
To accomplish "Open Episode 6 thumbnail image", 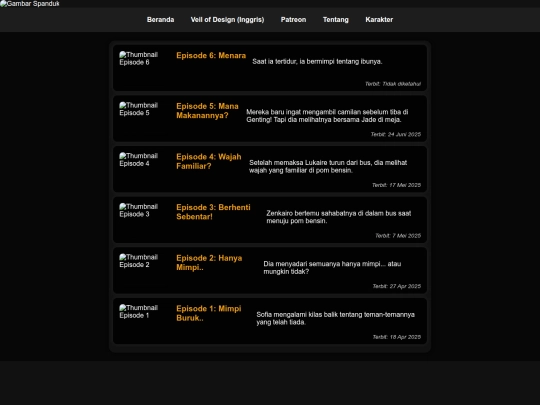I will (138, 59).
